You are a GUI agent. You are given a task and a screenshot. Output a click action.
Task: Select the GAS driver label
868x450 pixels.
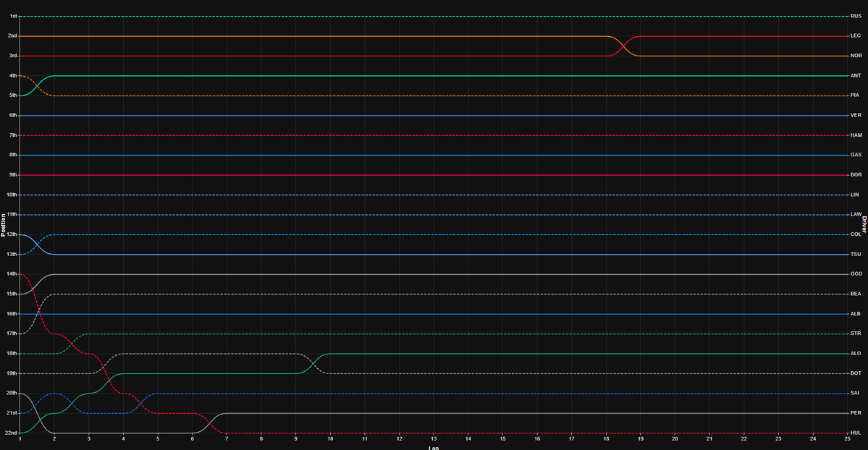856,155
